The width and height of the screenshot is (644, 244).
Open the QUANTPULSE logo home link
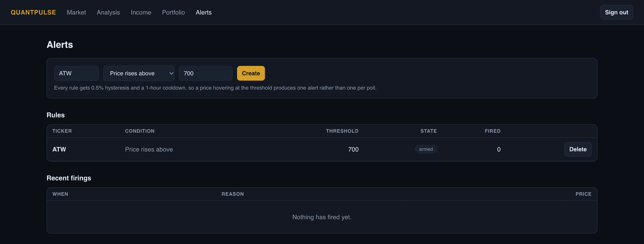click(x=33, y=12)
